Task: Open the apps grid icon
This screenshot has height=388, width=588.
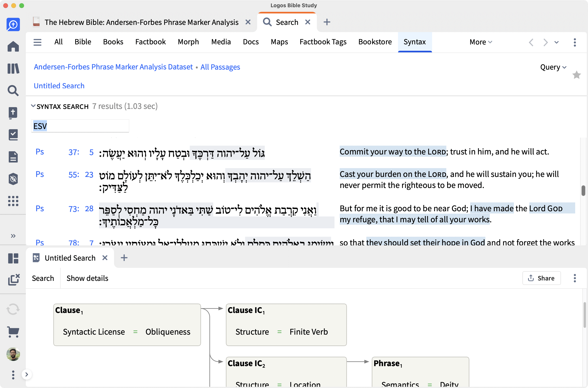Action: click(x=13, y=201)
